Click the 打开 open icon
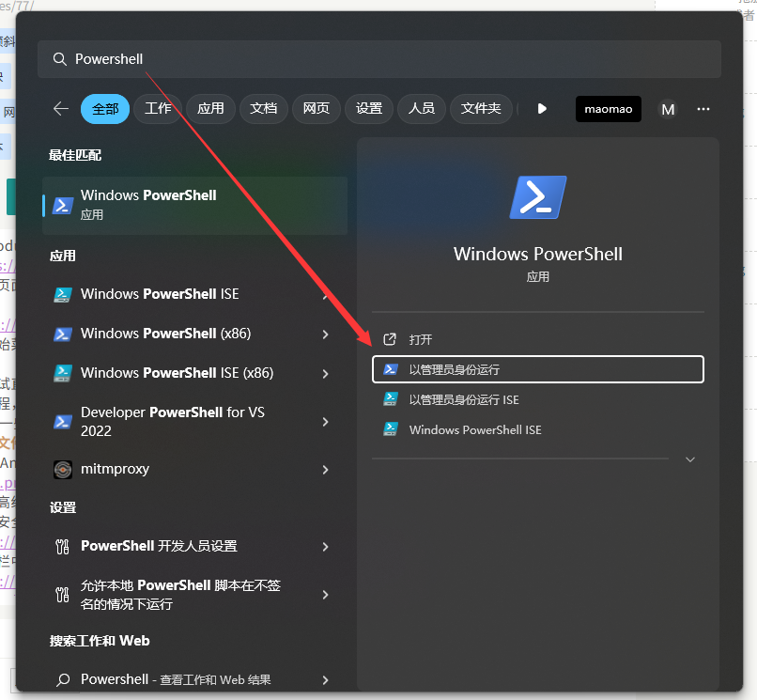Screen dimensions: 757x700 point(390,339)
